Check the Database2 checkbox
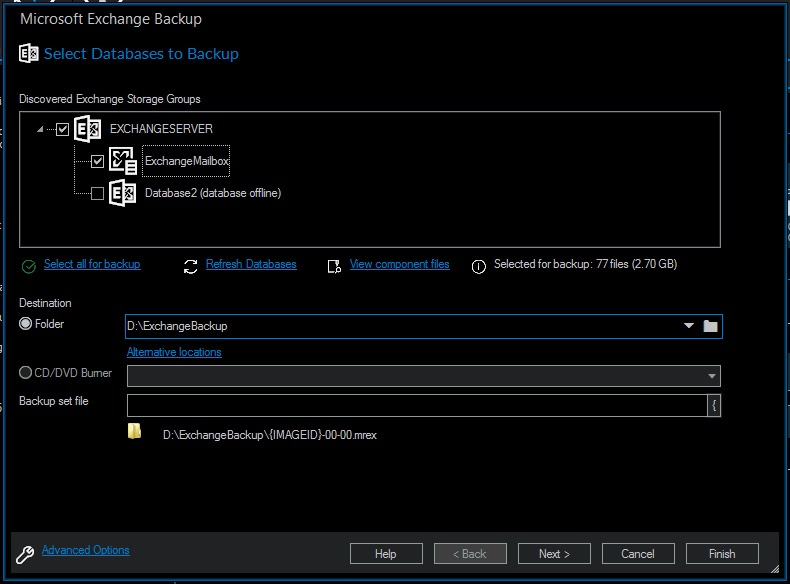Image resolution: width=790 pixels, height=584 pixels. pyautogui.click(x=97, y=193)
